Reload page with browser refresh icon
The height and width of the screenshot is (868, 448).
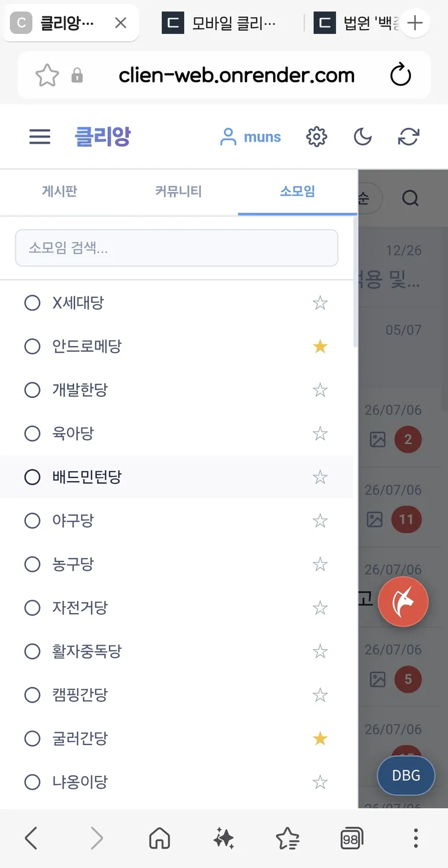(x=401, y=76)
